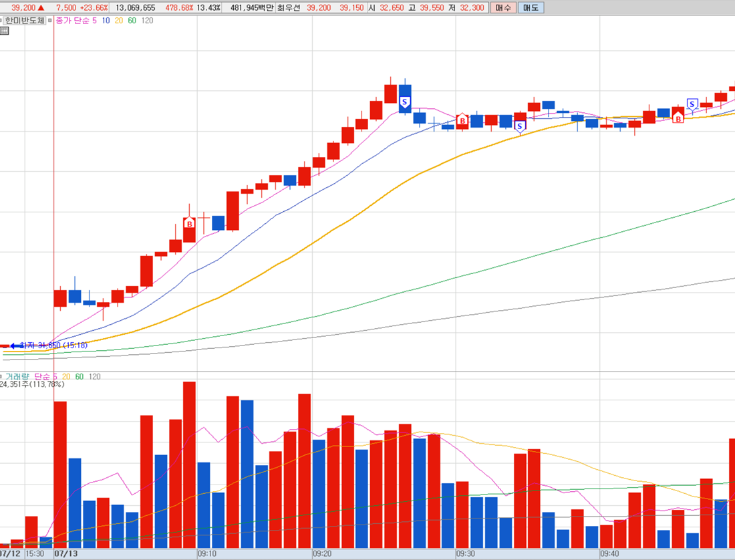Click the first B marker after 09:00
735x560 pixels.
click(189, 223)
